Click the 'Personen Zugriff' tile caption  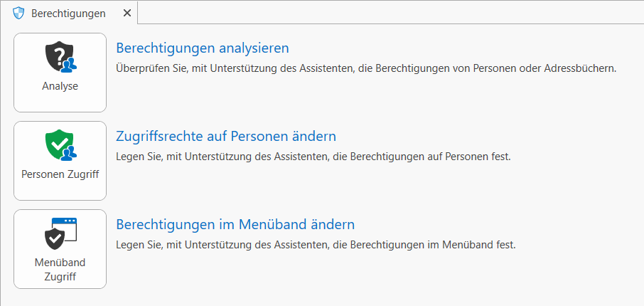(60, 174)
